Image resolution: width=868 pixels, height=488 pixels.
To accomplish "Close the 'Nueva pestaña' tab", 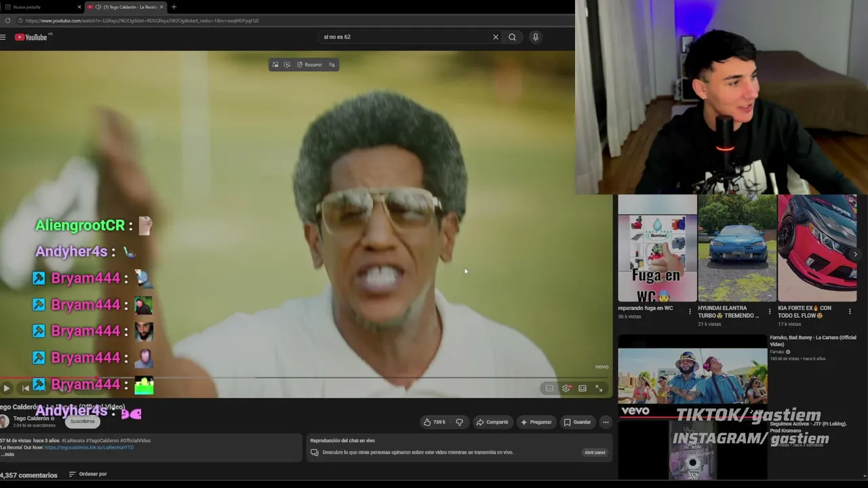I will pyautogui.click(x=79, y=7).
